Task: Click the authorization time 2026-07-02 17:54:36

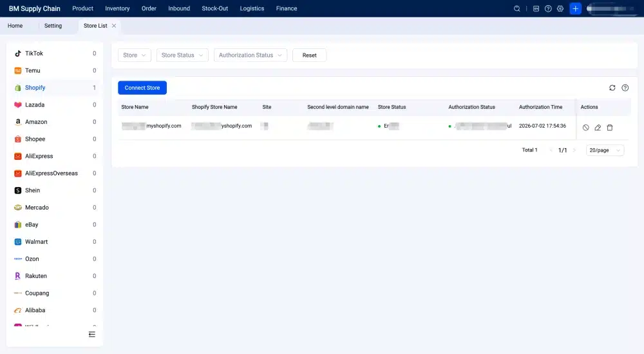Action: pos(542,126)
